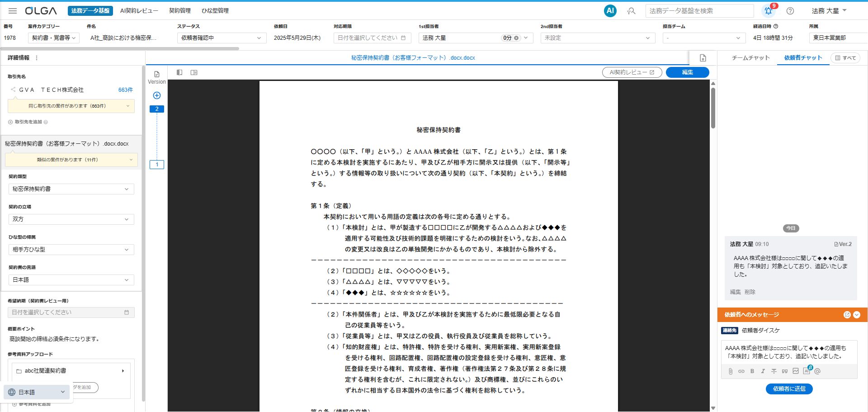Click the 依頼者に送信 button

pos(789,389)
